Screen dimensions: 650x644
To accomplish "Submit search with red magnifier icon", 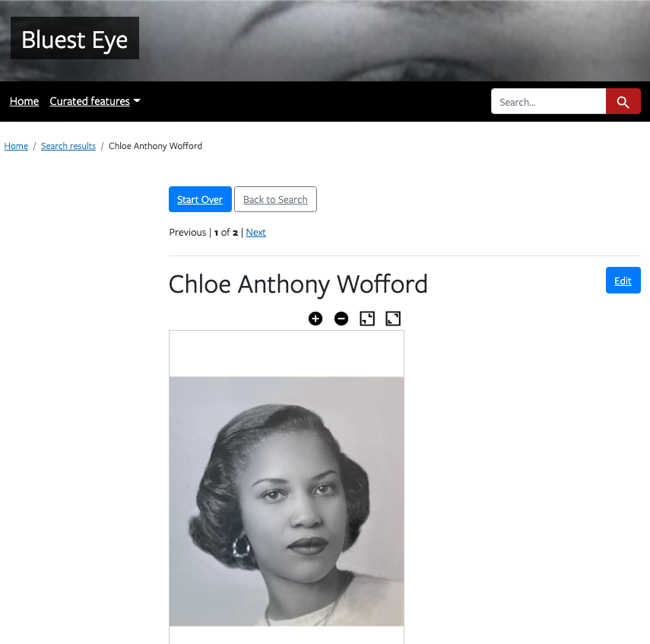I will (x=623, y=101).
